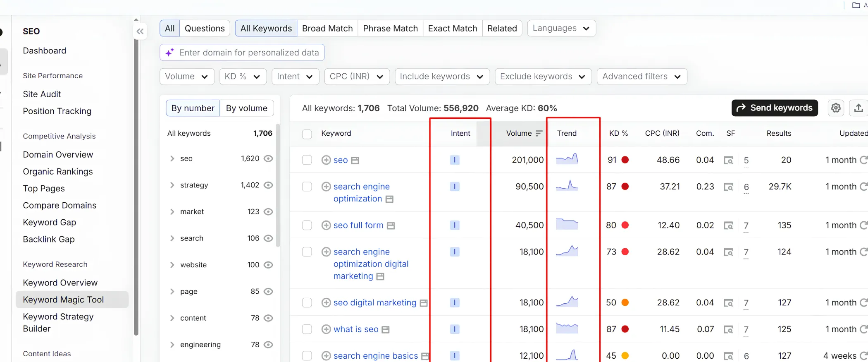Open the Volume filter dropdown
This screenshot has width=868, height=362.
pos(187,77)
